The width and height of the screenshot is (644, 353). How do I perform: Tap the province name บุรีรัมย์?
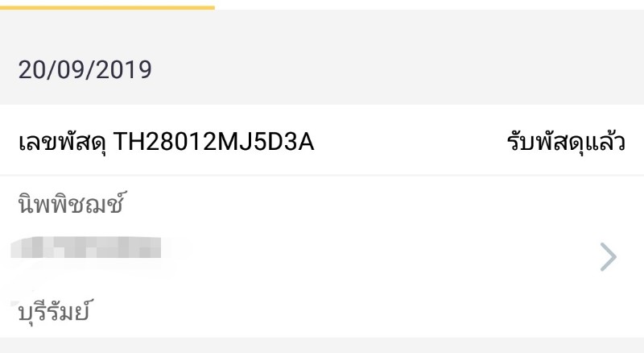tap(53, 310)
